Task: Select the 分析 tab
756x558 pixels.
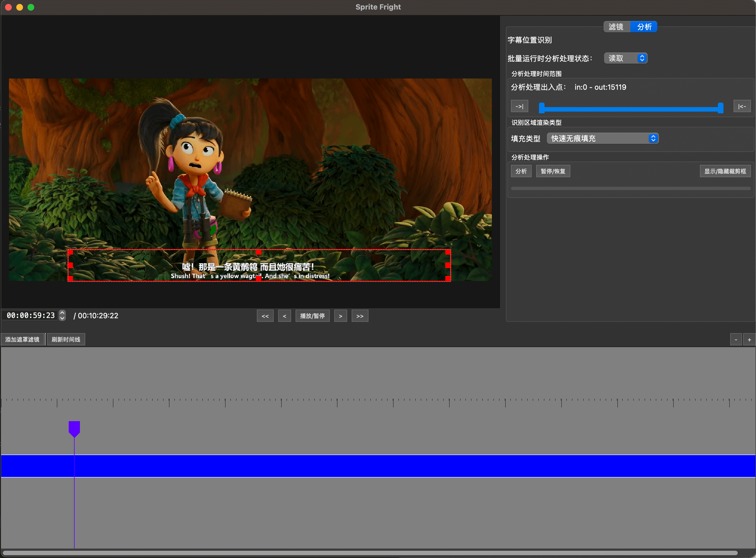Action: coord(644,27)
